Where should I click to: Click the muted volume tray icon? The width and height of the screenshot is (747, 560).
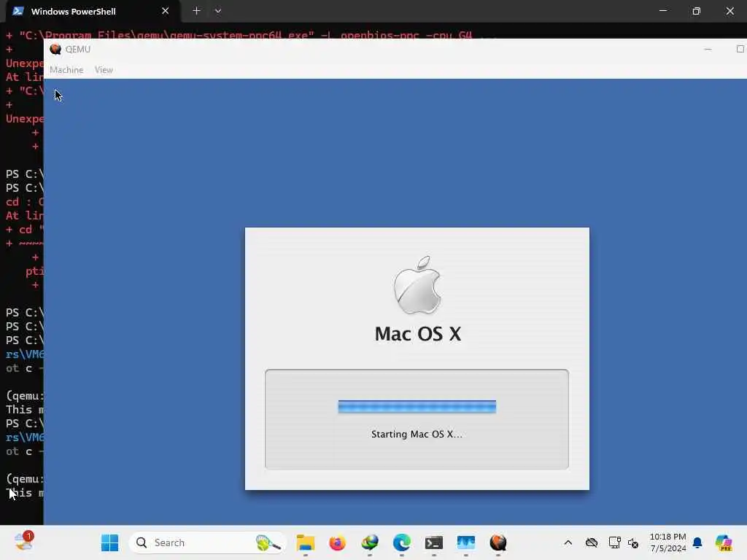(x=633, y=542)
